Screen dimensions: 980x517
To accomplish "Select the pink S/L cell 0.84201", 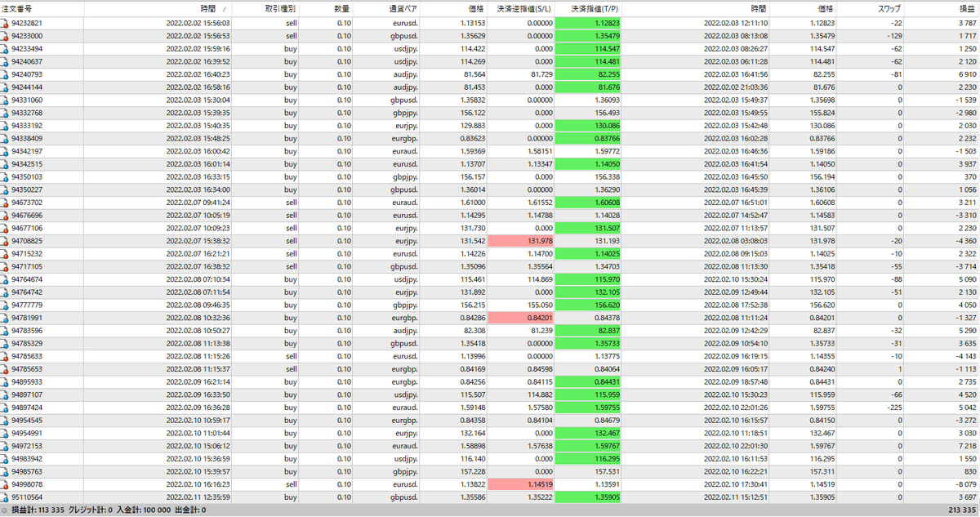I will 519,318.
